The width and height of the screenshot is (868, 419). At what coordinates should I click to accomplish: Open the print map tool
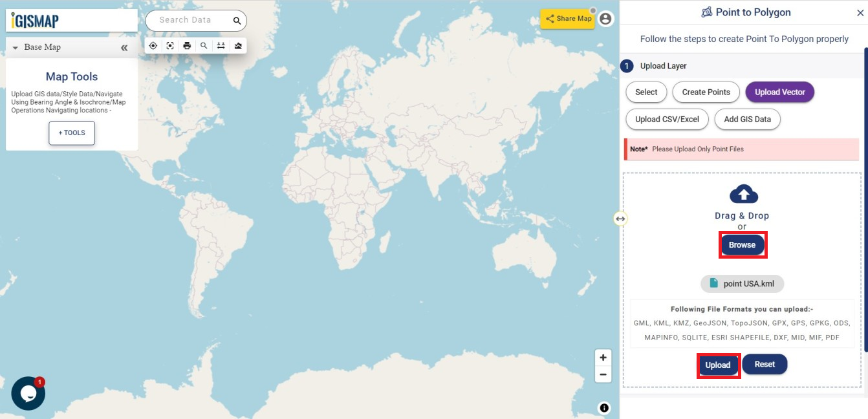187,45
